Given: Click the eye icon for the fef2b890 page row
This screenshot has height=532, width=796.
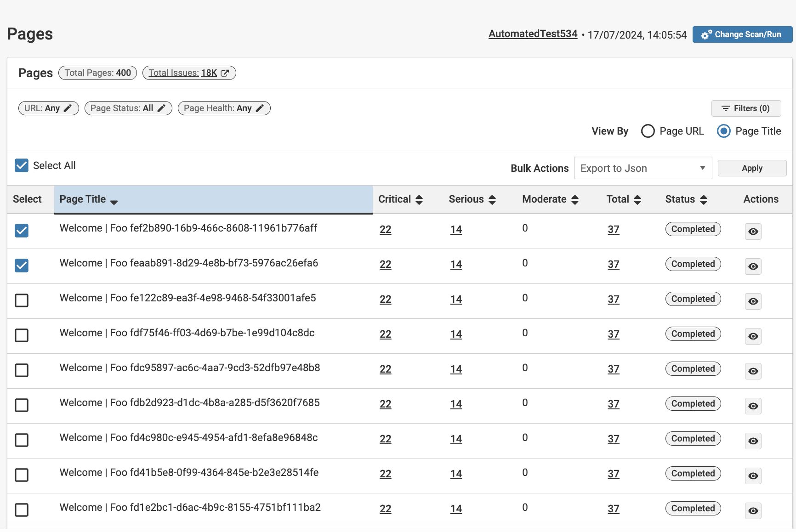Looking at the screenshot, I should [753, 232].
